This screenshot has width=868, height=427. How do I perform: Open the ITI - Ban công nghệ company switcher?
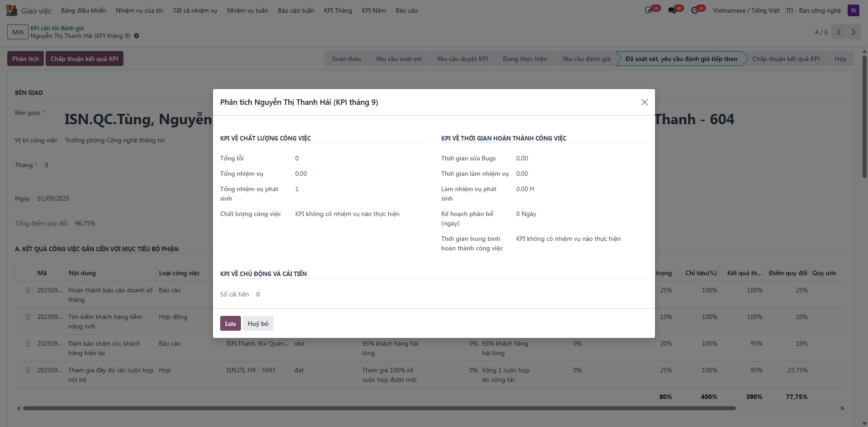[813, 10]
